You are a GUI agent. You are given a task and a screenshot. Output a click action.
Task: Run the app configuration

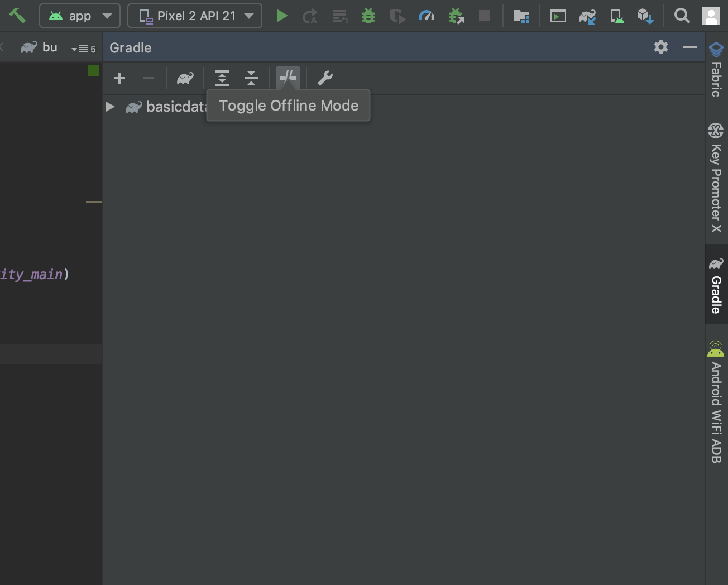(x=282, y=16)
